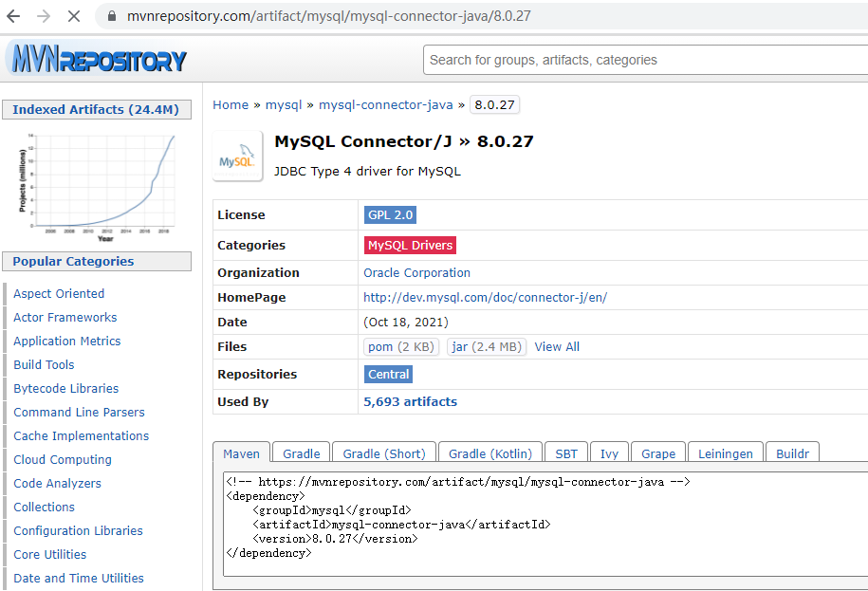Visit the dev.mysql.com homepage link
The width and height of the screenshot is (868, 591).
[485, 297]
